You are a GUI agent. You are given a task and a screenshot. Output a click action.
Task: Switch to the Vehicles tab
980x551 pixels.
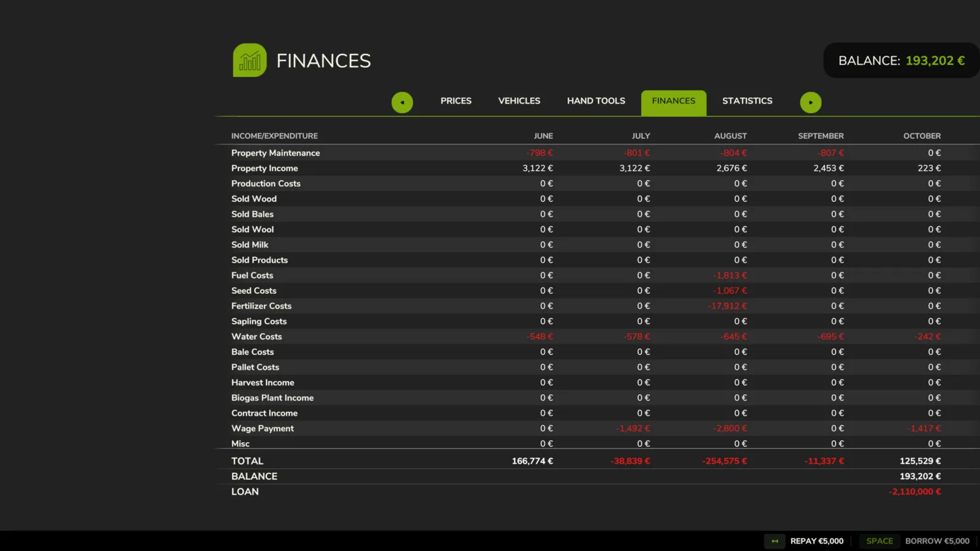point(519,101)
